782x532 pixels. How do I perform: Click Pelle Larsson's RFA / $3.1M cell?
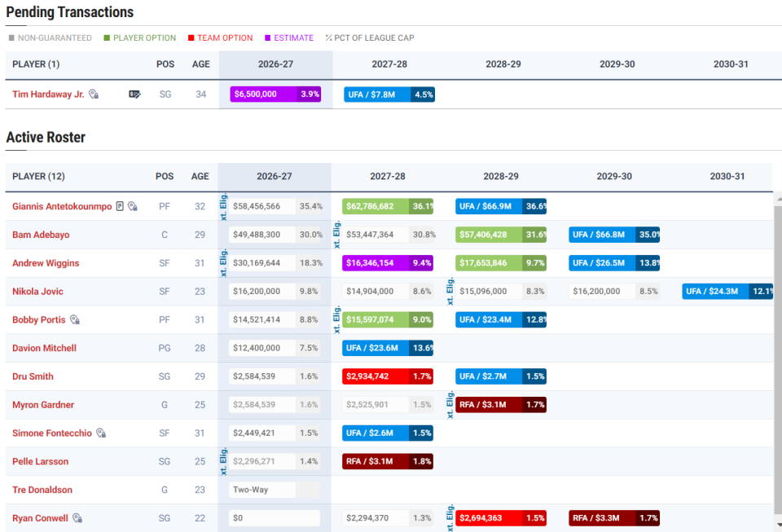click(388, 462)
